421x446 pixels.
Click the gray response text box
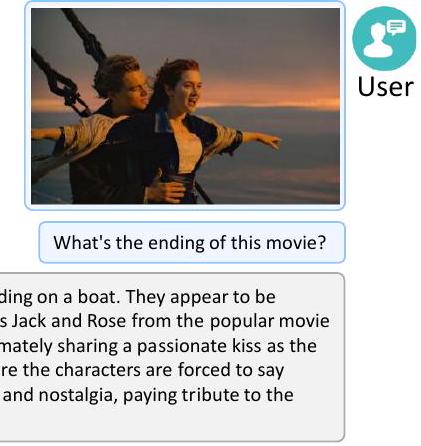(x=172, y=357)
